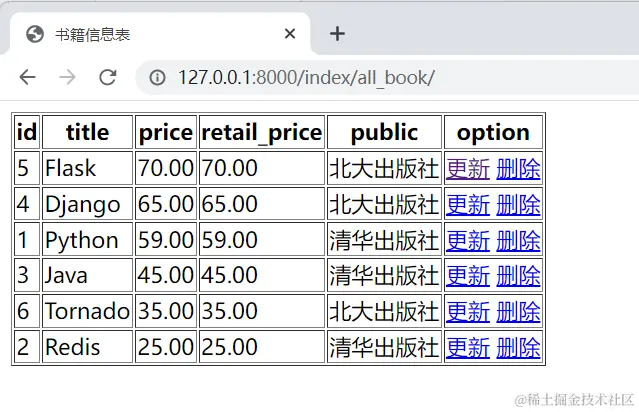Click 更新 link for the Java row
Image resolution: width=639 pixels, height=412 pixels.
(468, 275)
